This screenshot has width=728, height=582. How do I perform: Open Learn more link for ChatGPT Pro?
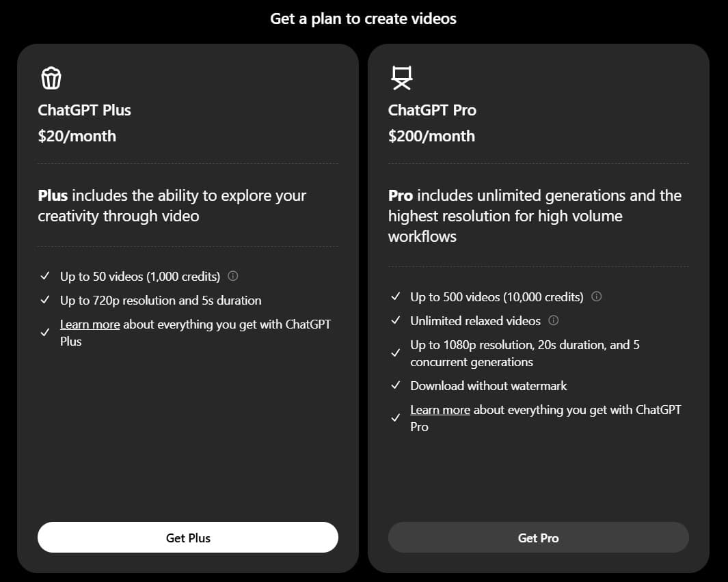pos(440,410)
